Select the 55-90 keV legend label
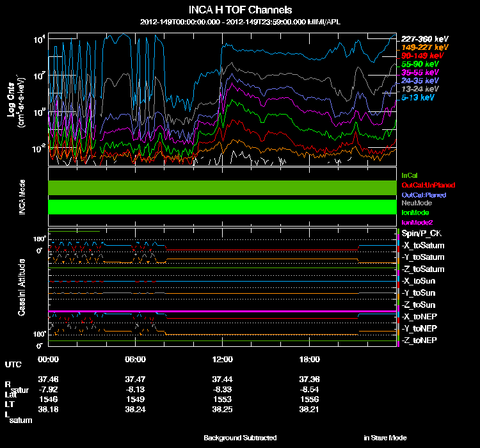This screenshot has height=448, width=480. pyautogui.click(x=420, y=64)
